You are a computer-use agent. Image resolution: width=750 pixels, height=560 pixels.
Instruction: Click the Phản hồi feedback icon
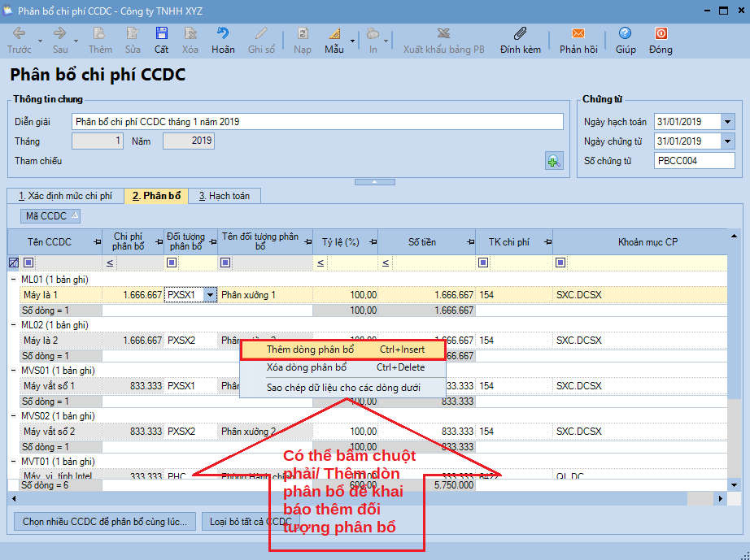[578, 34]
